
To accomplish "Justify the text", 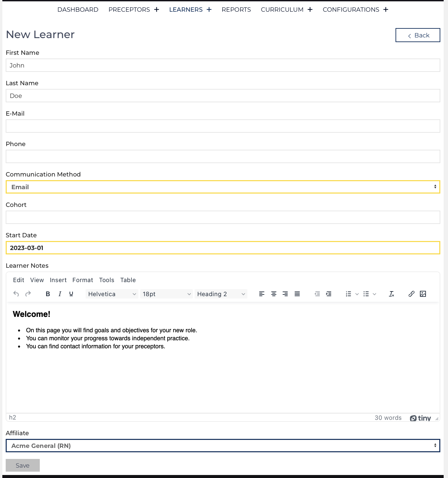I will 297,294.
